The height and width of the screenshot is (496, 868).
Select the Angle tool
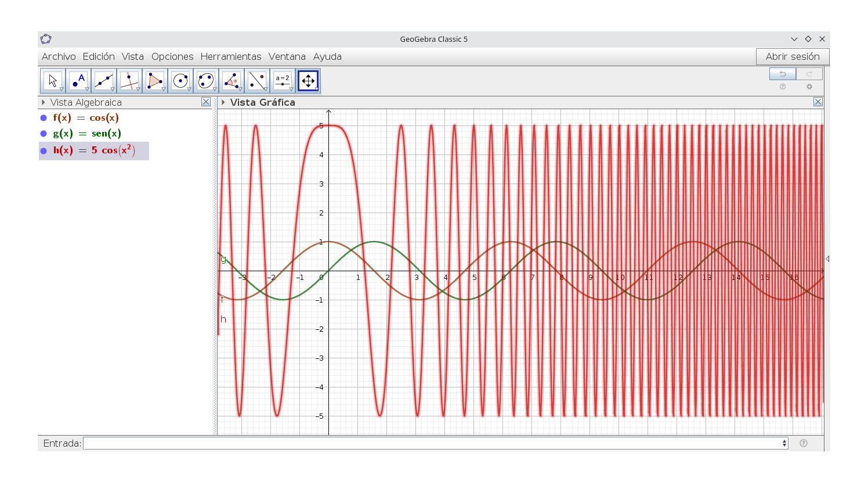232,81
